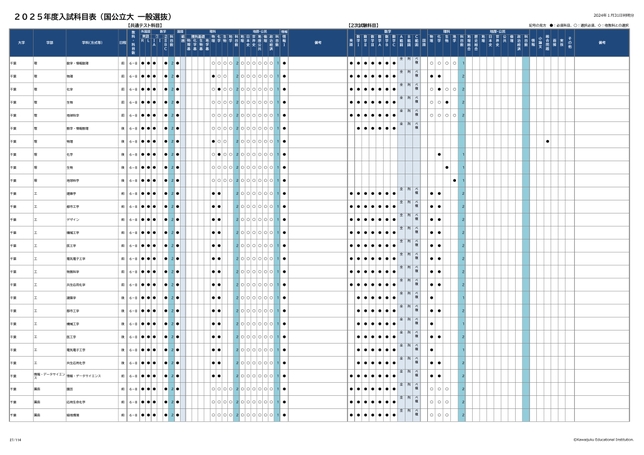Screen dimensions: 644x455
Task: Click the 大学 column header
Action: 21,44
